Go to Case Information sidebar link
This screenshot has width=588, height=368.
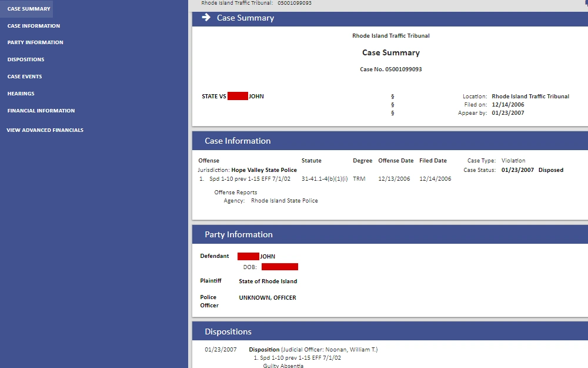click(34, 25)
